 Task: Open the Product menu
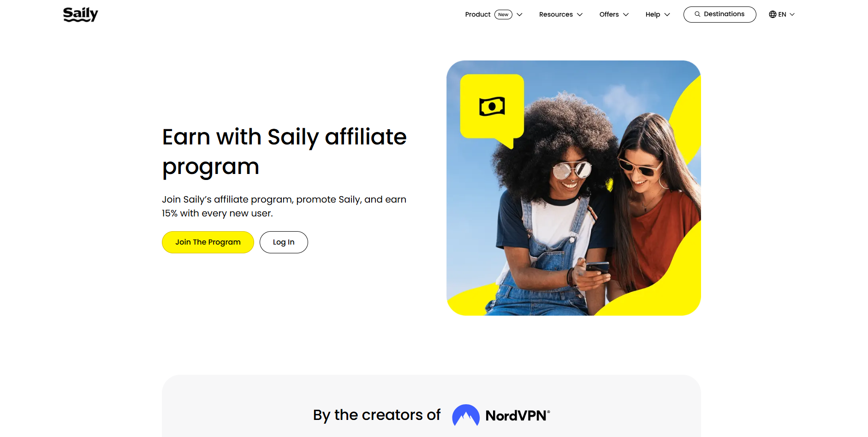(x=478, y=14)
